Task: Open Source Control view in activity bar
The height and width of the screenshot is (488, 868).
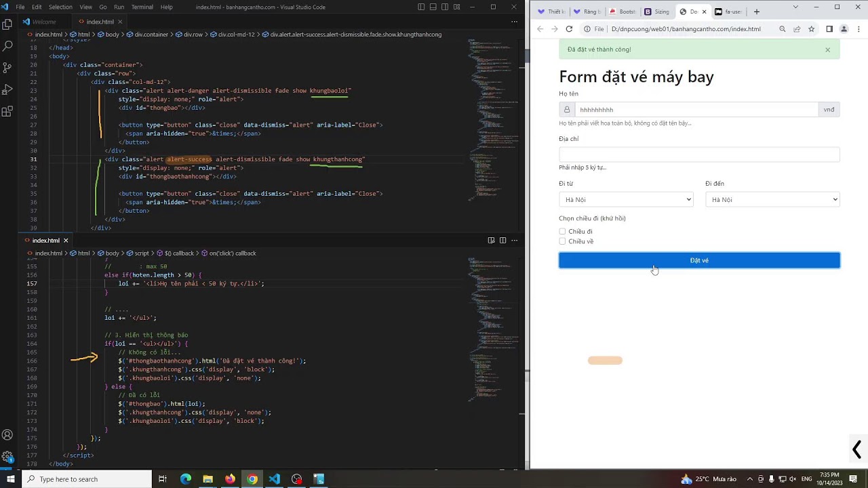Action: coord(7,68)
